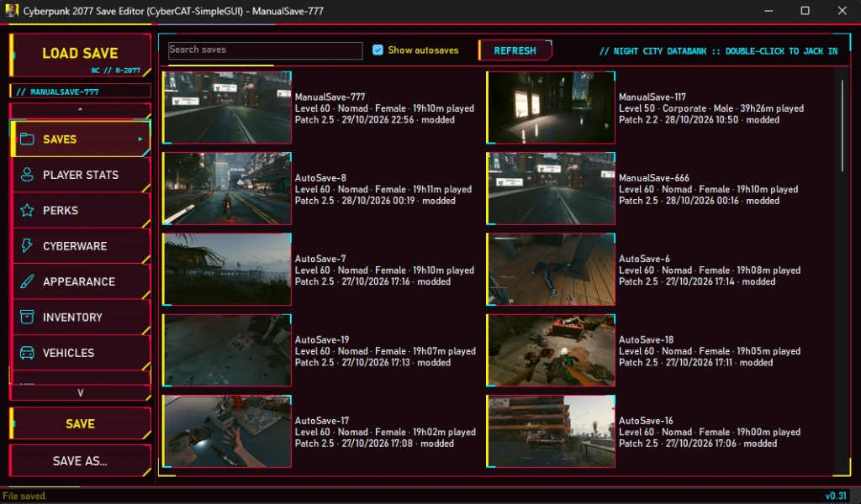Open the Vehicles section
Viewport: 861px width, 504px height.
[x=80, y=353]
